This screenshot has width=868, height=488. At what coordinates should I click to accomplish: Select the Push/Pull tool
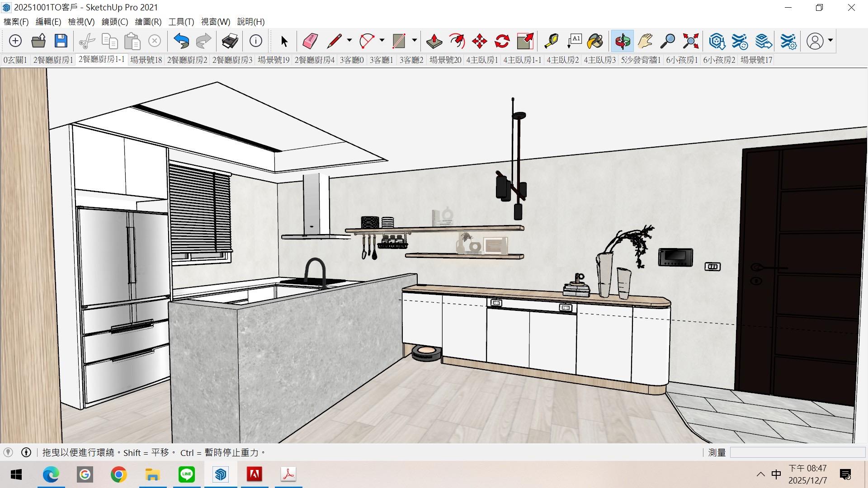[434, 41]
